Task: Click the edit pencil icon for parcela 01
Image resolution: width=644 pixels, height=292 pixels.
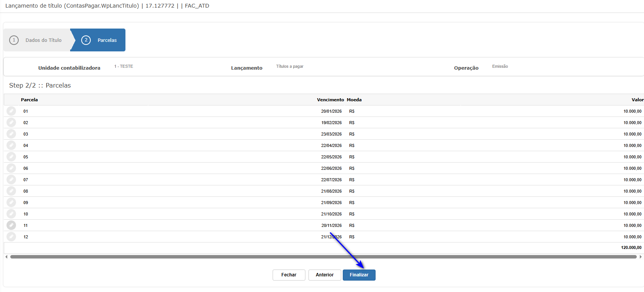Action: pyautogui.click(x=11, y=111)
